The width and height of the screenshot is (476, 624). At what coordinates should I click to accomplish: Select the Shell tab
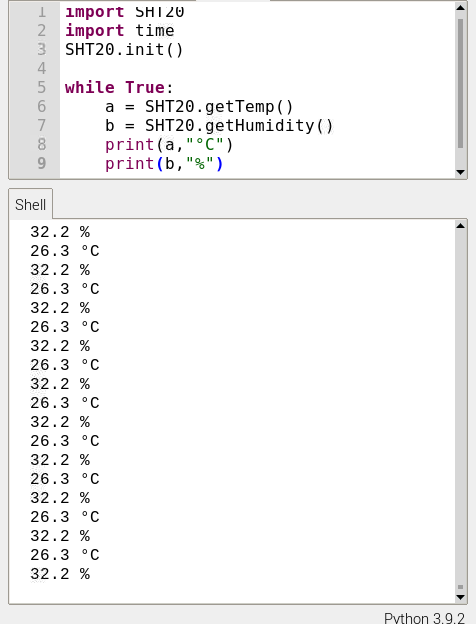30,205
